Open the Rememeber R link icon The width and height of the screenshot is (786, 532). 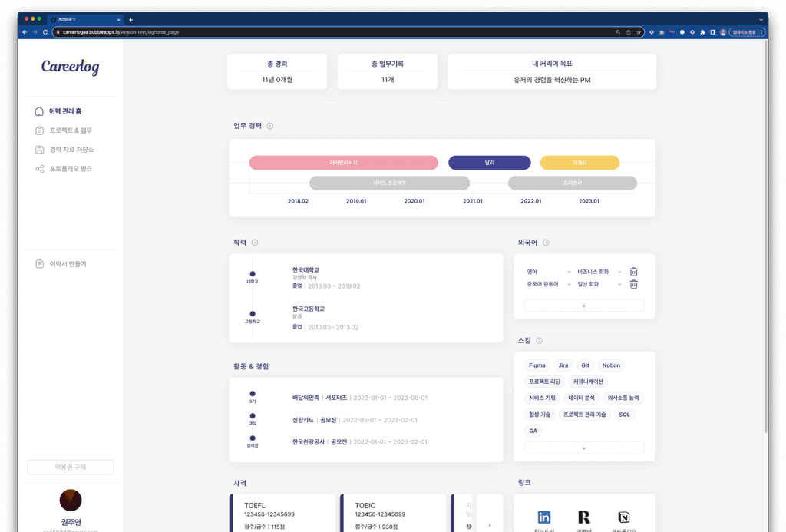(x=584, y=517)
